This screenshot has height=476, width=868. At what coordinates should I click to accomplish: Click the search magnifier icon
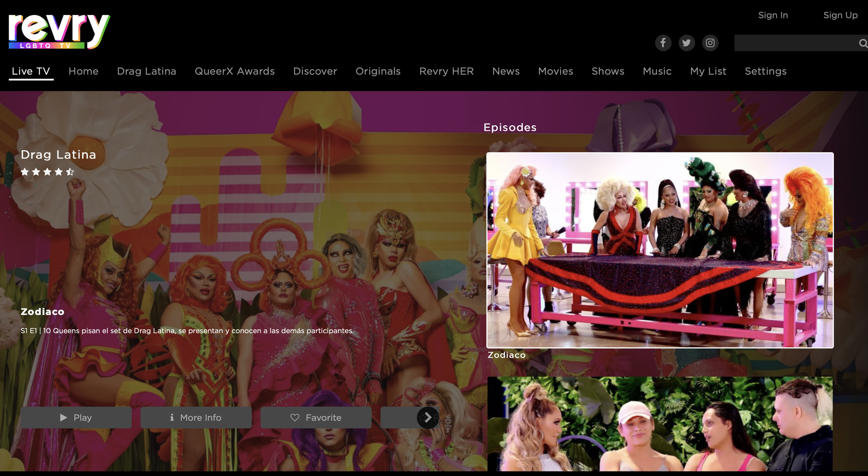click(x=862, y=43)
